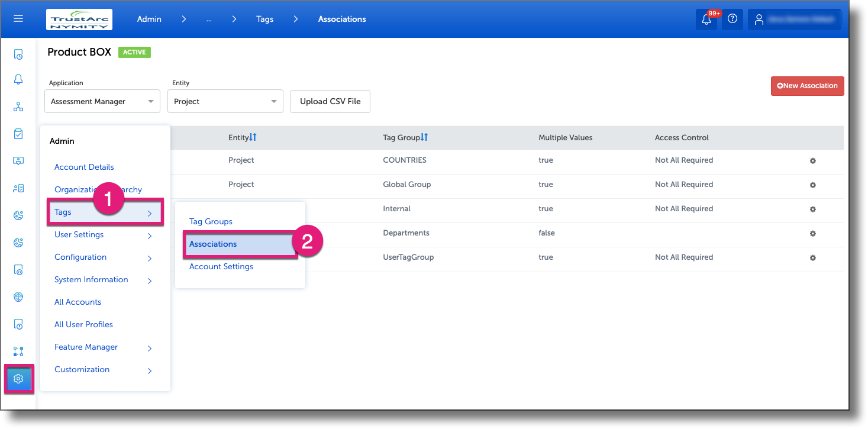This screenshot has height=429, width=868.
Task: Open the sidebar monitor presentation icon
Action: 18,161
